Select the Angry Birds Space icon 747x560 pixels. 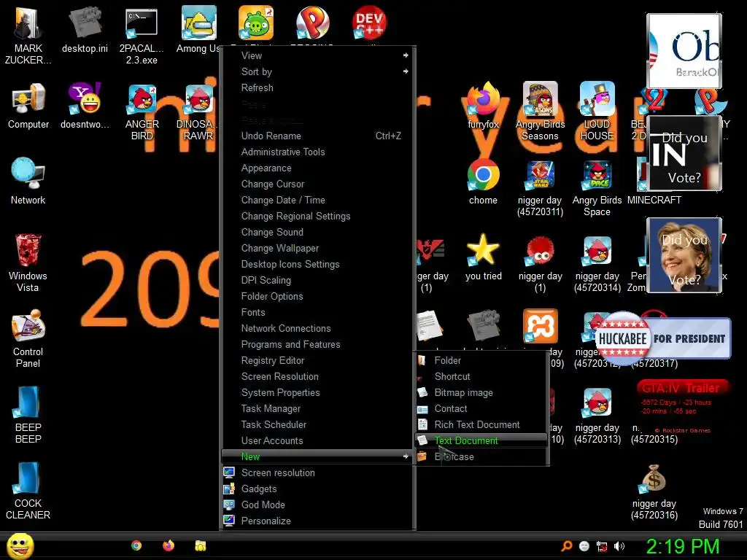click(597, 187)
